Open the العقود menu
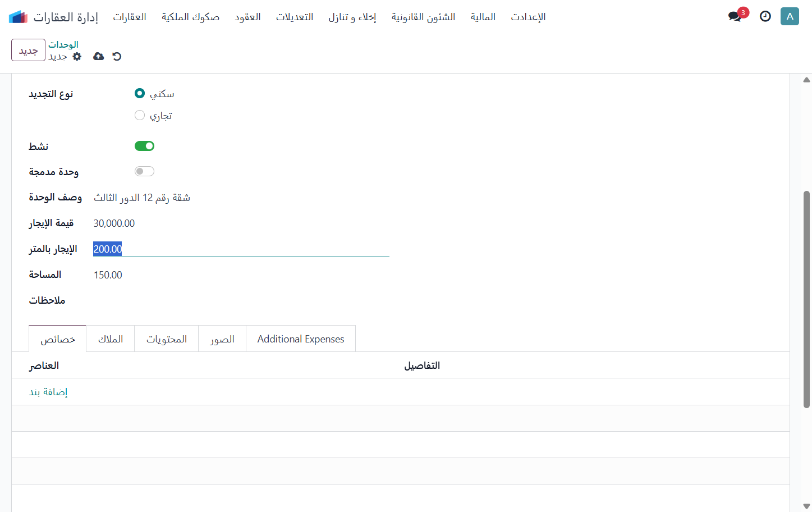Screen dimensions: 812x512 [247, 17]
